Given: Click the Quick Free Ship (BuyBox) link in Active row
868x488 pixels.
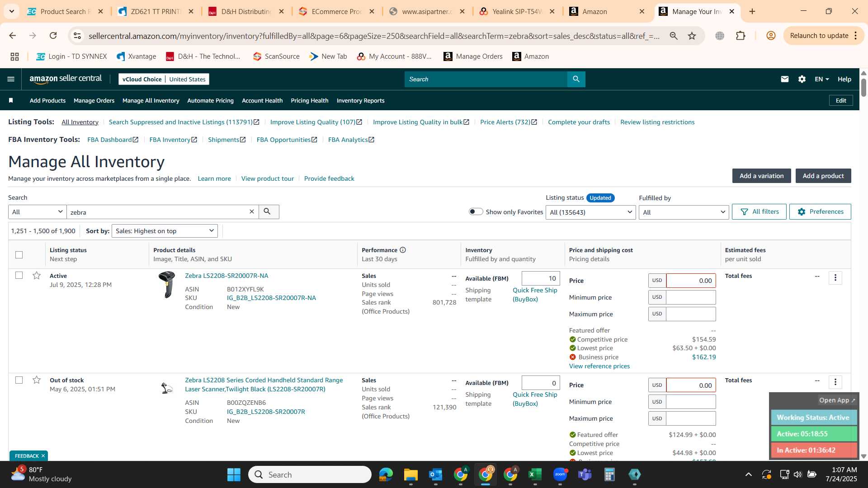Looking at the screenshot, I should [x=535, y=295].
